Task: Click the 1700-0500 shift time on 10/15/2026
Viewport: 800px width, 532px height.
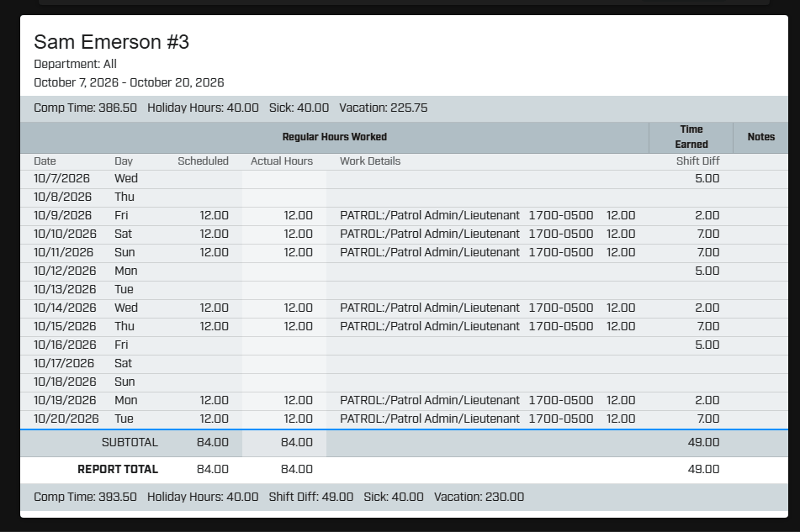Action: point(561,326)
